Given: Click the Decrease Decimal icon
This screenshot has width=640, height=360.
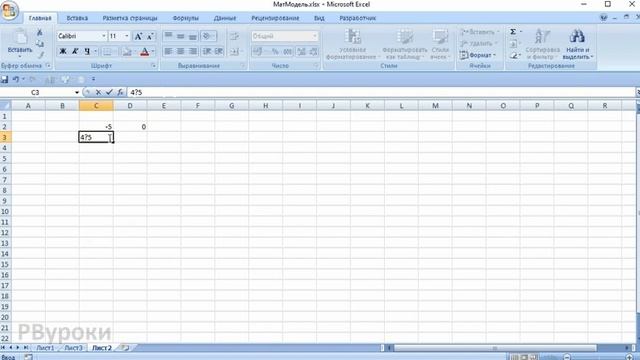Looking at the screenshot, I should (313, 51).
